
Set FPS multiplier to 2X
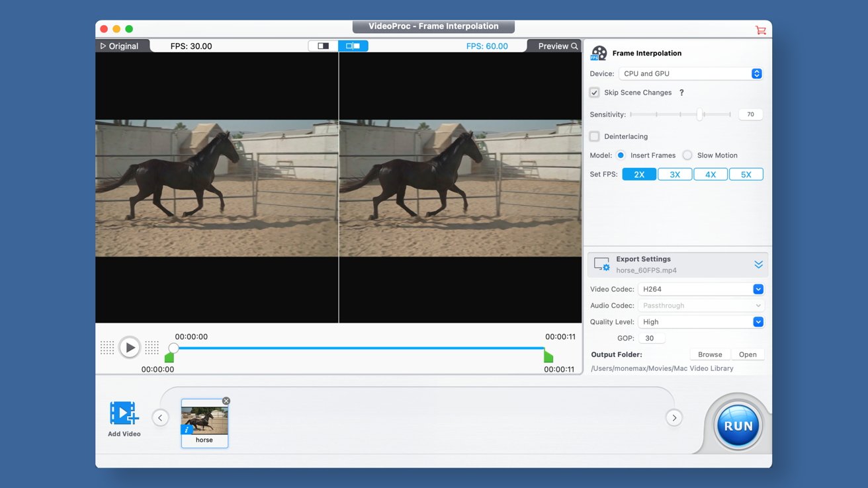click(x=639, y=175)
